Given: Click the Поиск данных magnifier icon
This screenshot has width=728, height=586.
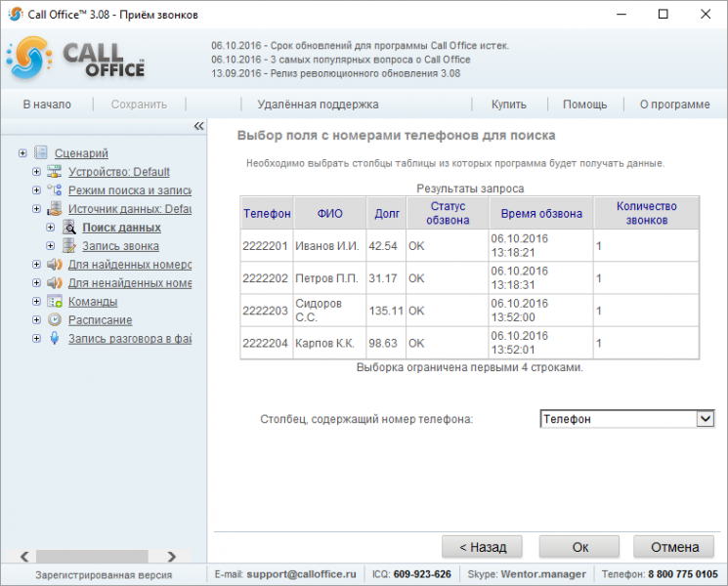Looking at the screenshot, I should click(x=68, y=228).
